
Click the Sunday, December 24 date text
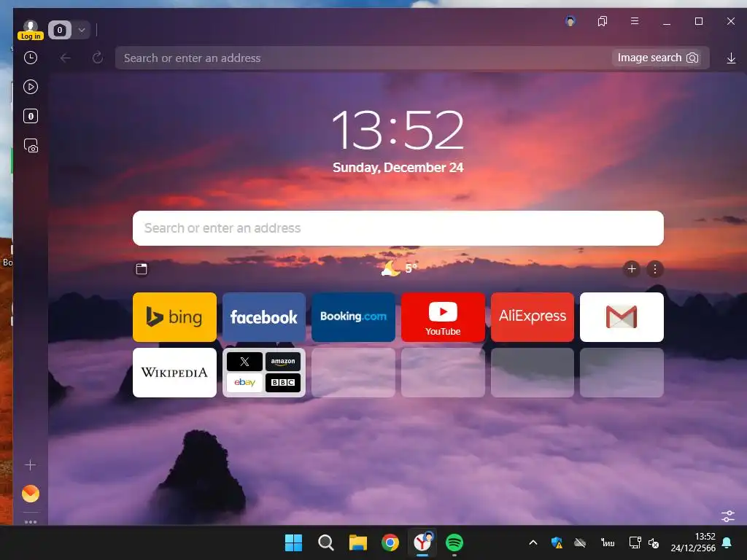click(398, 168)
